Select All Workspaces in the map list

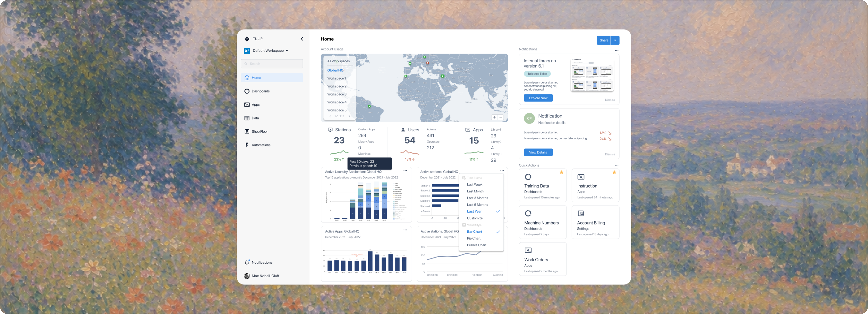point(338,61)
